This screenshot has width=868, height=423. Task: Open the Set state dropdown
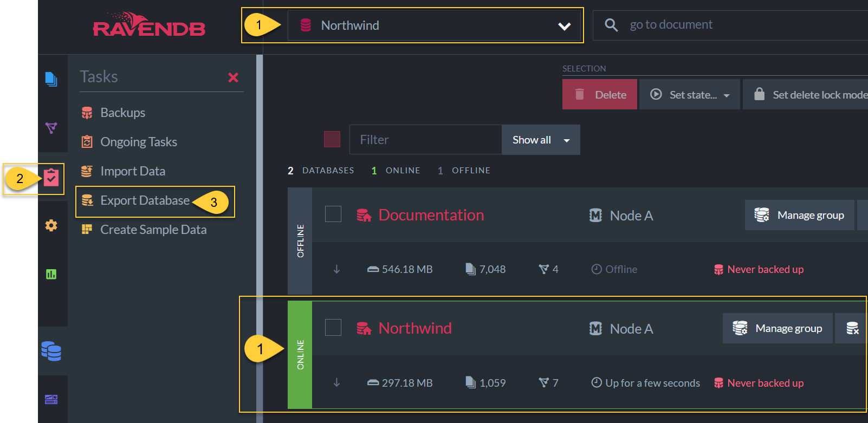point(690,95)
